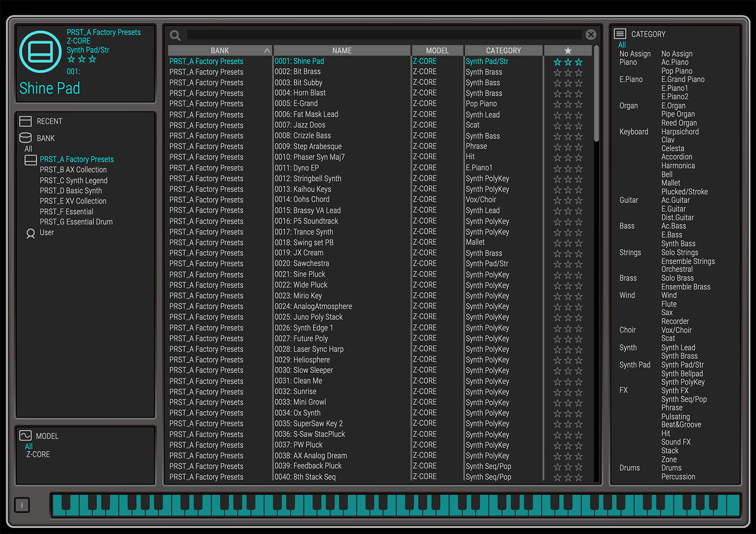Select All at top of CATEGORY panel
The height and width of the screenshot is (534, 756).
(x=622, y=45)
